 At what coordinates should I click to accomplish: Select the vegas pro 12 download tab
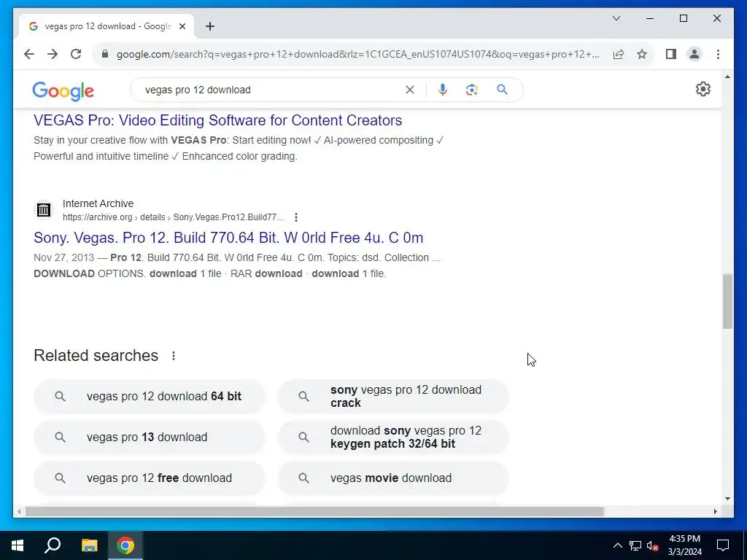coord(107,26)
